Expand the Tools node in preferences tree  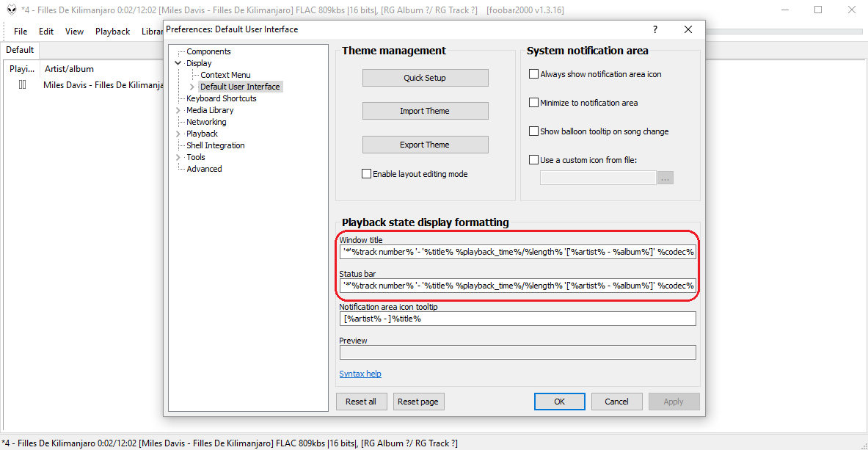[178, 157]
